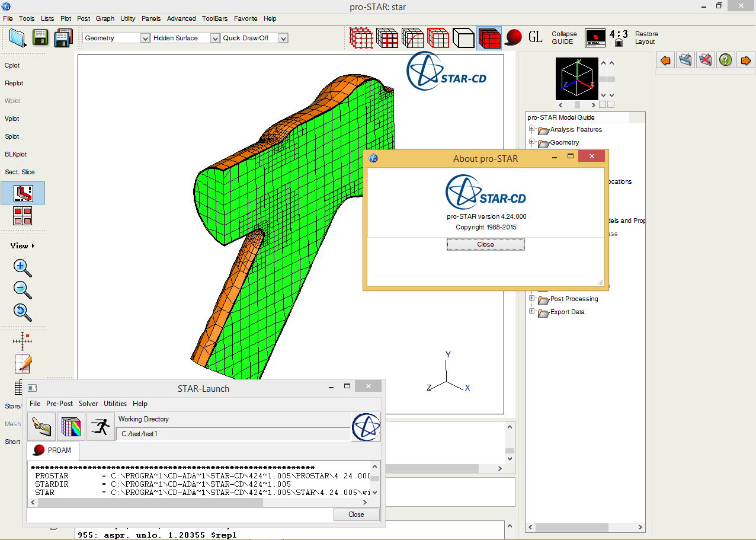Click Restore Layout
The height and width of the screenshot is (540, 756).
coord(646,38)
